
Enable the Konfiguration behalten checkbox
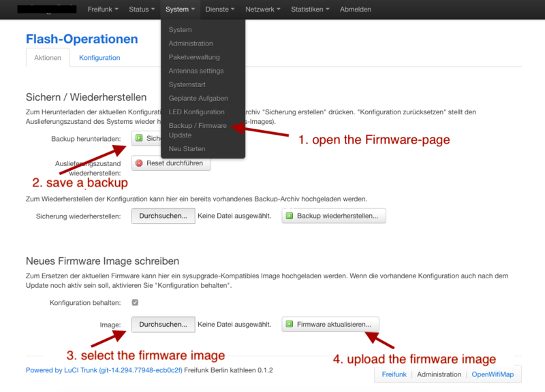pos(134,302)
